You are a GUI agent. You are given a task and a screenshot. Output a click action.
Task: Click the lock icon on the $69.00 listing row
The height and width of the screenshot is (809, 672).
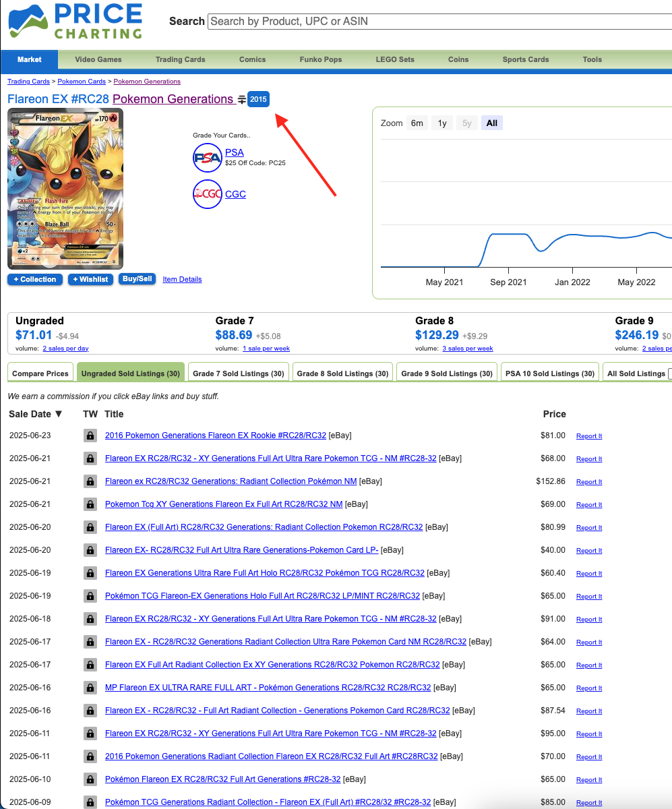(x=90, y=504)
